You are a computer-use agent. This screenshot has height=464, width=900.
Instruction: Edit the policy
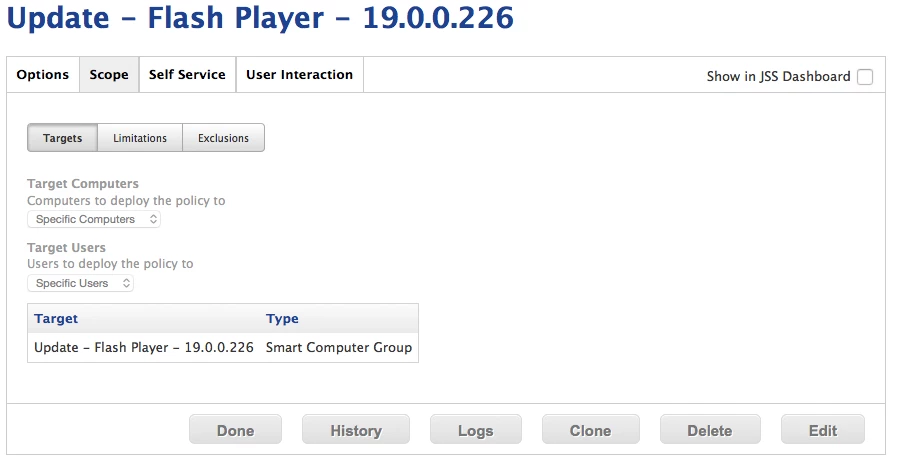pos(823,430)
